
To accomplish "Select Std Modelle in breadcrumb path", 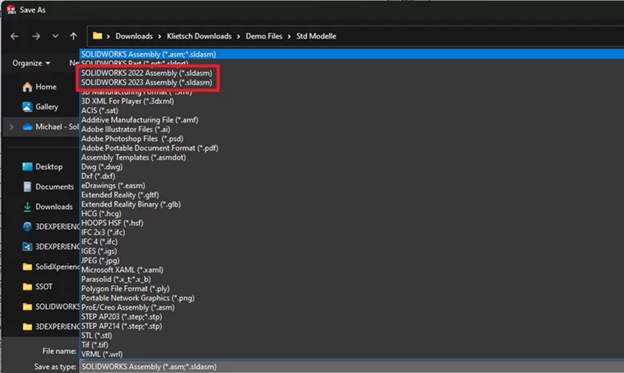I will [x=316, y=36].
